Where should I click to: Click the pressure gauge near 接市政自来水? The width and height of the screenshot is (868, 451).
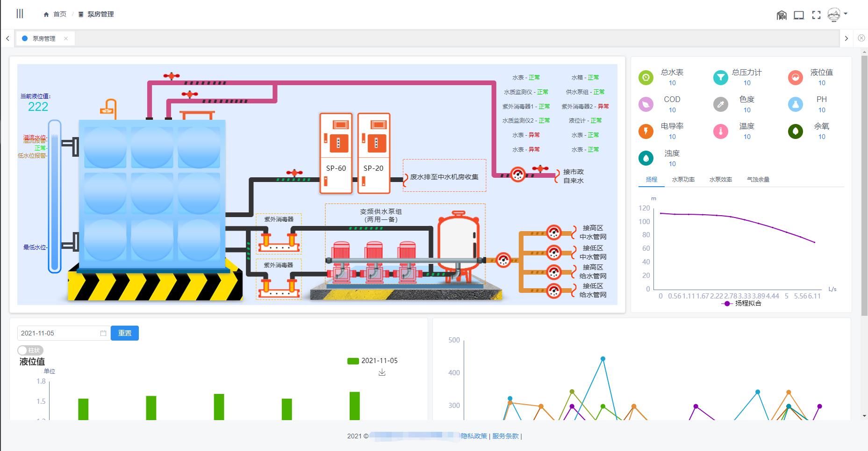(x=517, y=175)
